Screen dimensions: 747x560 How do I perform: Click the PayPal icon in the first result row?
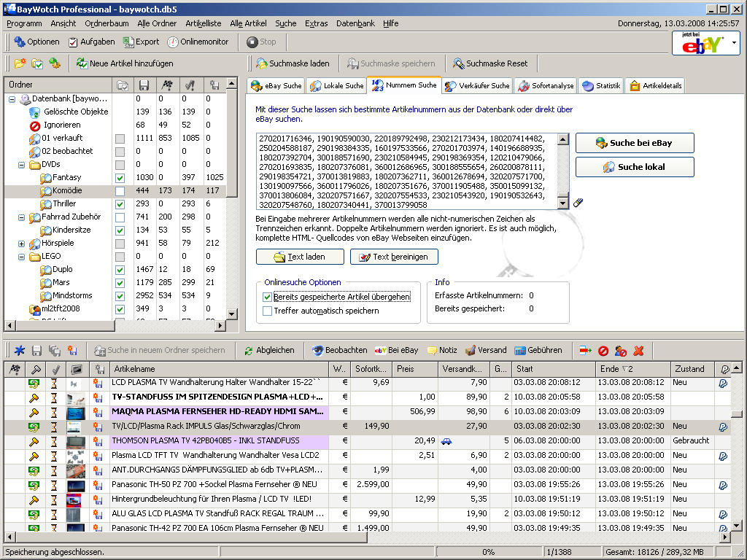point(723,383)
